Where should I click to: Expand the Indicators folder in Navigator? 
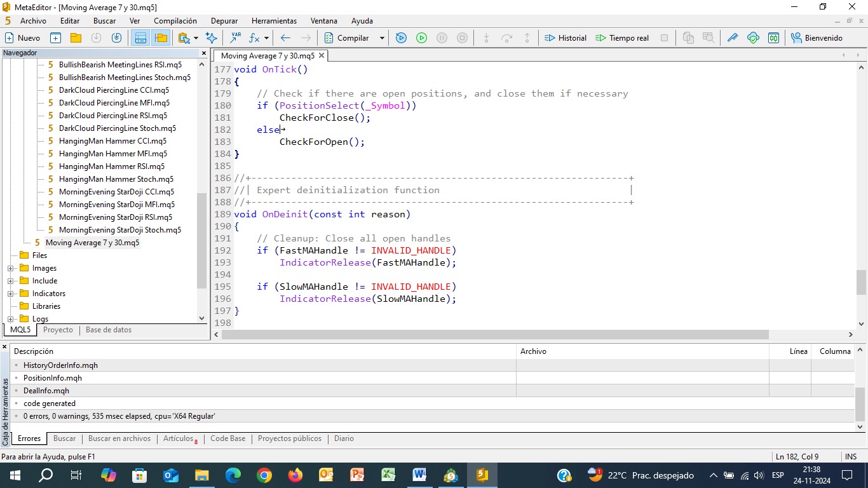coord(11,294)
